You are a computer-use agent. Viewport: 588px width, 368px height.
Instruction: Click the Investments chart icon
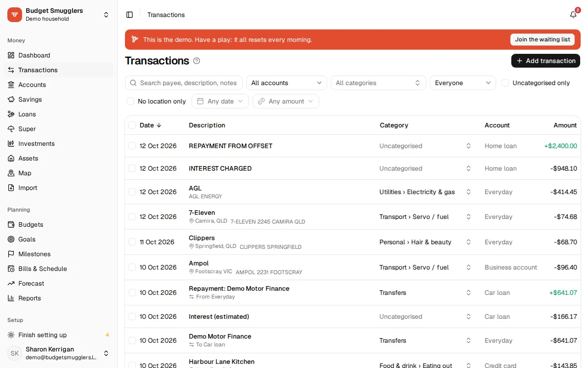pos(11,144)
